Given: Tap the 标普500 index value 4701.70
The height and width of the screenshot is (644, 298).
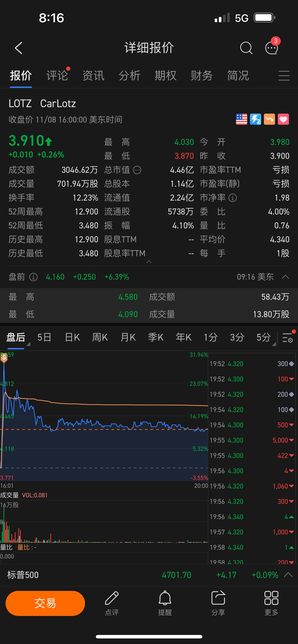Looking at the screenshot, I should (176, 575).
